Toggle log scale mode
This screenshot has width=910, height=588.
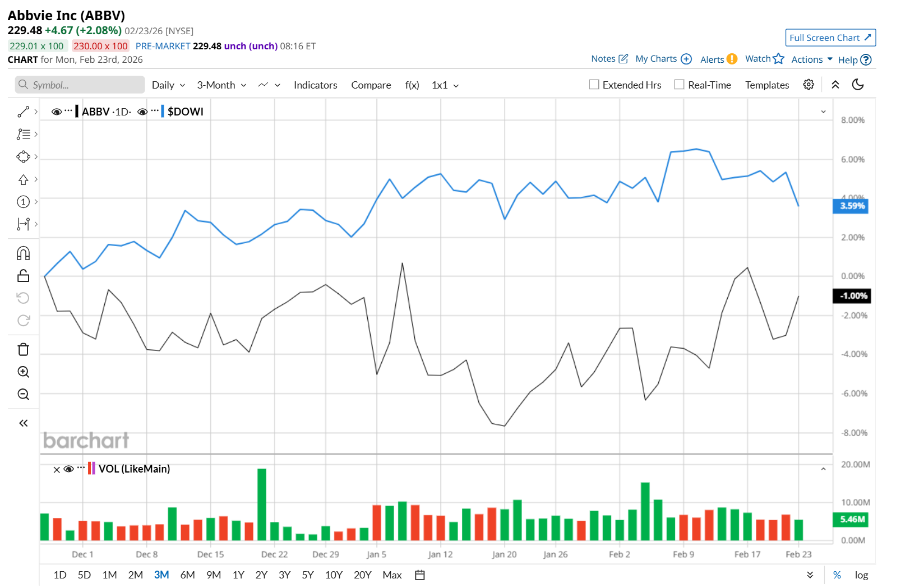coord(861,575)
